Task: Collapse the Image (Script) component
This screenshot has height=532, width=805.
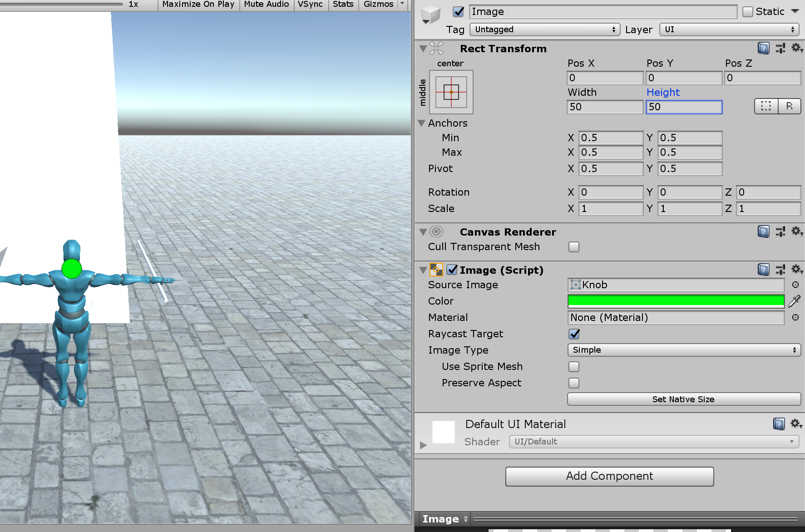Action: coord(423,270)
